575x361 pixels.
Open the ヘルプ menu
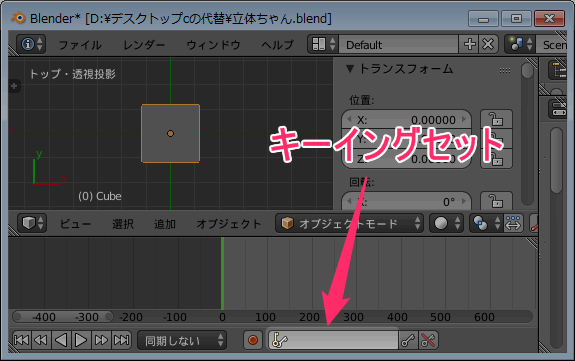(278, 45)
